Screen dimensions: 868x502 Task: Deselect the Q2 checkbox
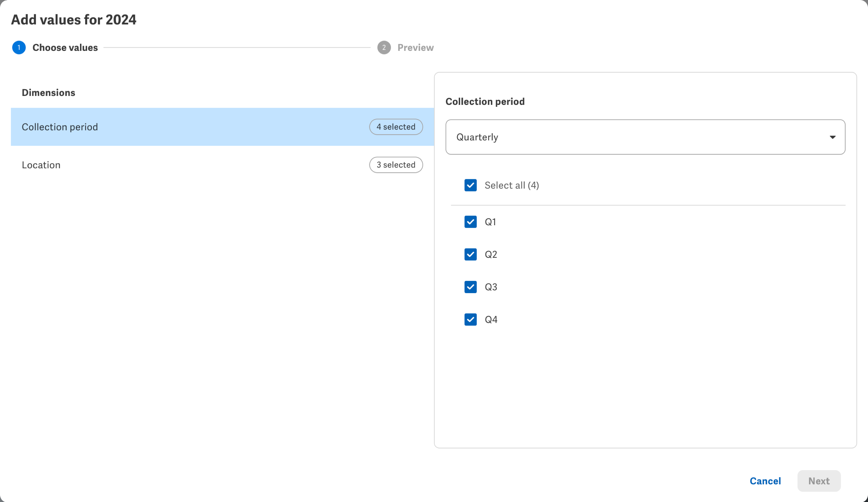[x=470, y=255]
